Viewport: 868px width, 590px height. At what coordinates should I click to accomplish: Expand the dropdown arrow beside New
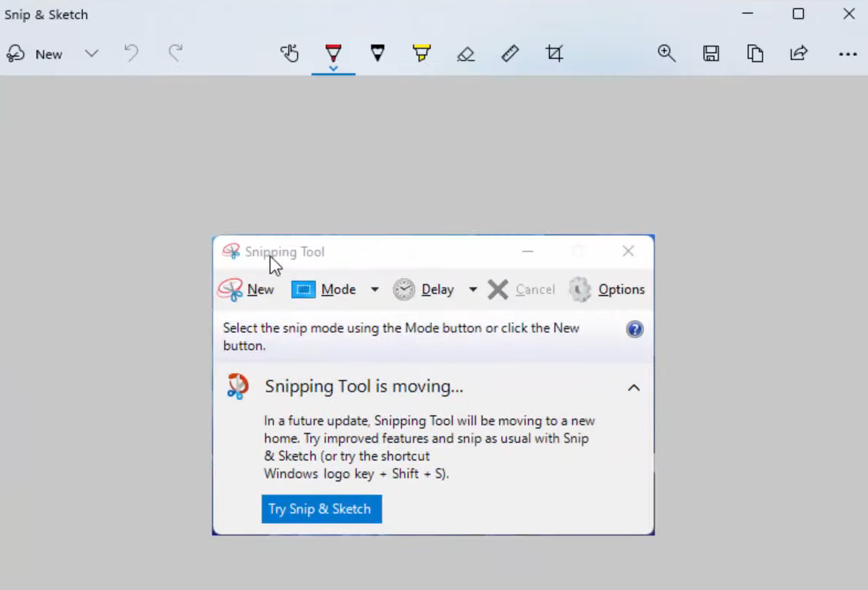[91, 54]
